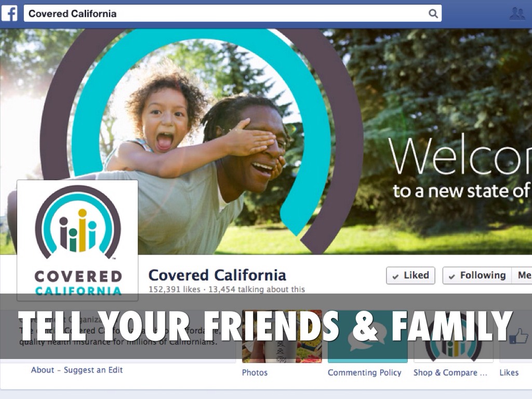Click the search magnifier icon
This screenshot has height=399, width=532.
tap(433, 14)
